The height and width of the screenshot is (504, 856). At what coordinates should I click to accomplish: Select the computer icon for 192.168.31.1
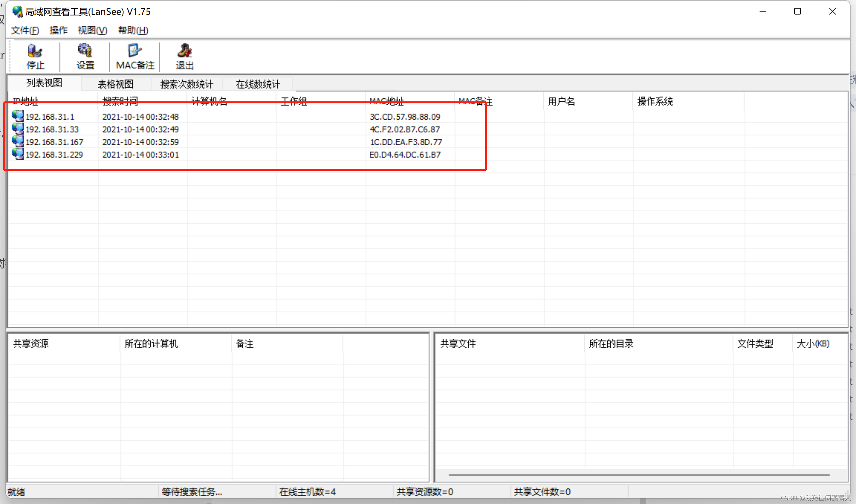coord(18,116)
